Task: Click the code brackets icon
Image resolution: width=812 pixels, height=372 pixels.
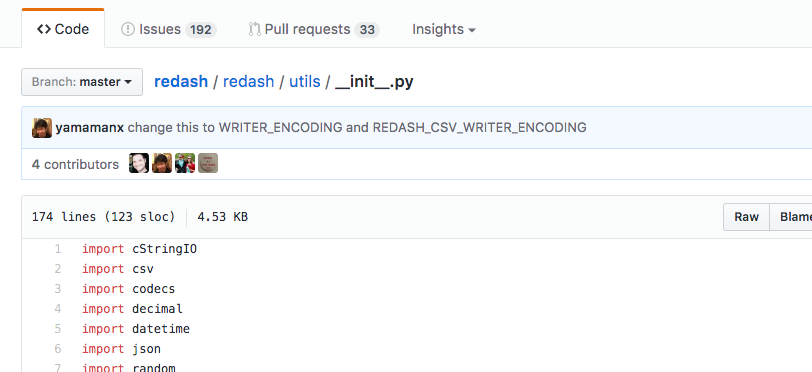Action: [x=44, y=29]
